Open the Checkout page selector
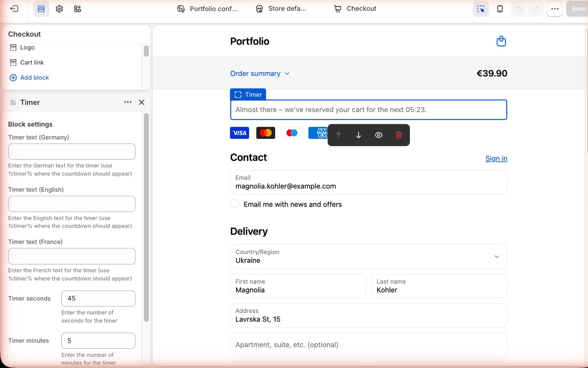This screenshot has width=588, height=368. 355,9
